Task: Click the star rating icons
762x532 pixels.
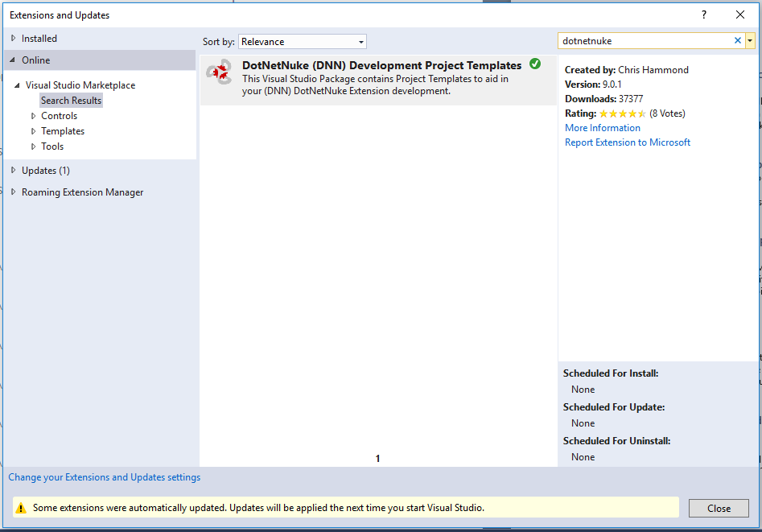Action: (623, 113)
